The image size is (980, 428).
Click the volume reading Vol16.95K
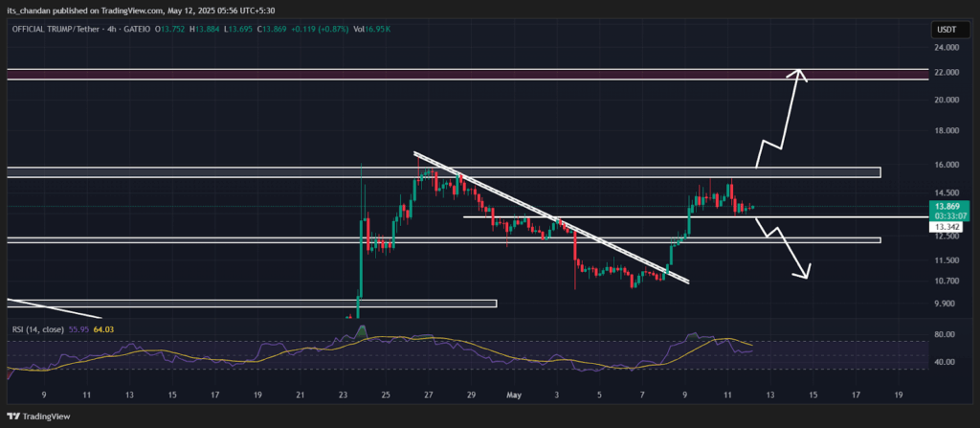(x=371, y=29)
